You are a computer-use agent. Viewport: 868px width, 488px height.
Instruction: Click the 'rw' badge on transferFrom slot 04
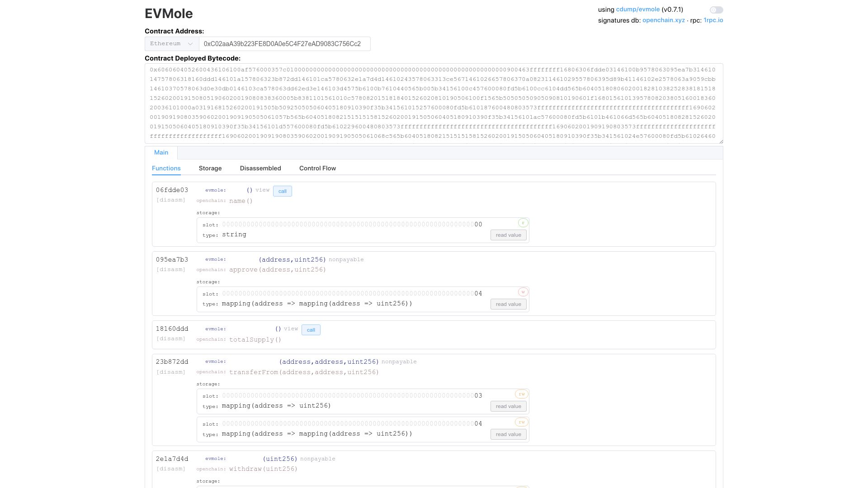[x=522, y=422]
